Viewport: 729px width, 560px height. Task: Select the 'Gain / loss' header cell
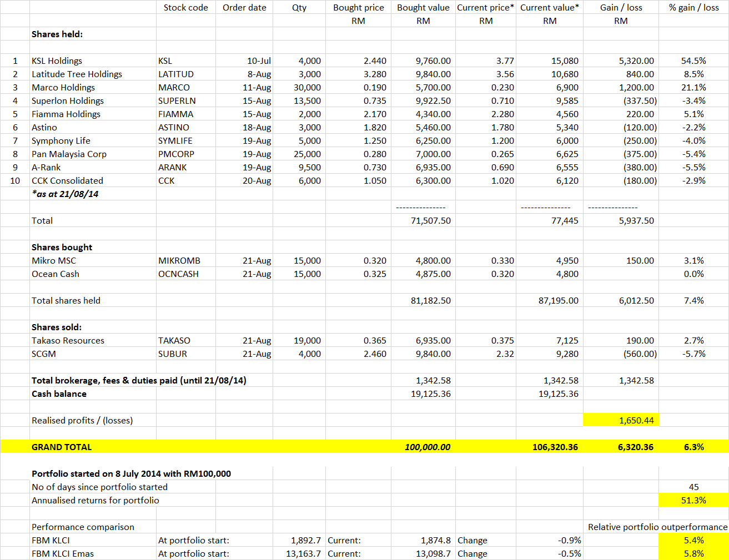[x=621, y=7]
